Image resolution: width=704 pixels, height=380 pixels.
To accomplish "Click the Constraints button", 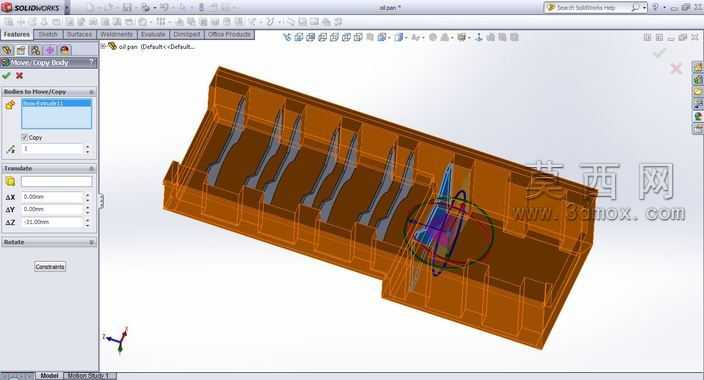I will (x=50, y=267).
